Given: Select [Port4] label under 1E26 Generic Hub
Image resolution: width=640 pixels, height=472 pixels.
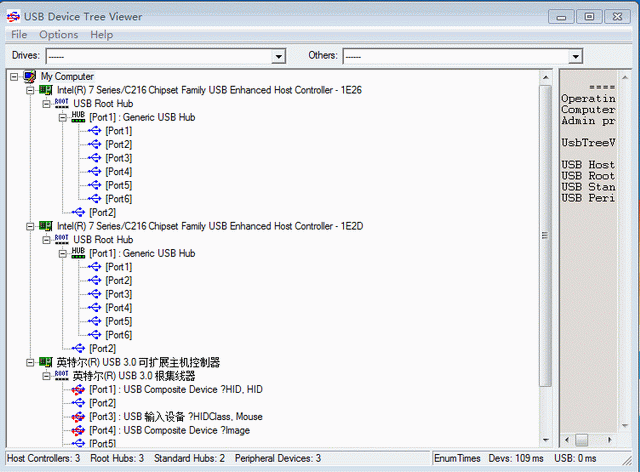Looking at the screenshot, I should pos(119,171).
